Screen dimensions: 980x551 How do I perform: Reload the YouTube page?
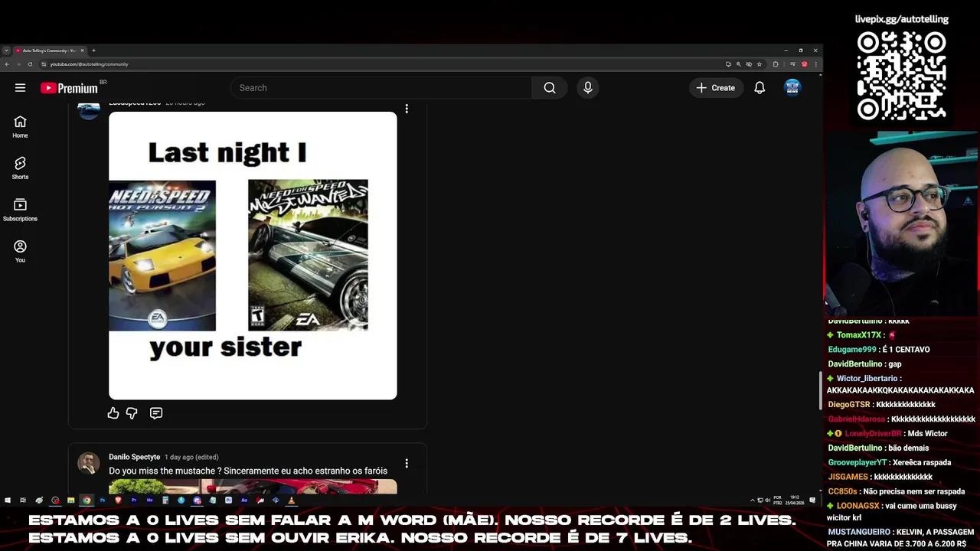tap(31, 64)
